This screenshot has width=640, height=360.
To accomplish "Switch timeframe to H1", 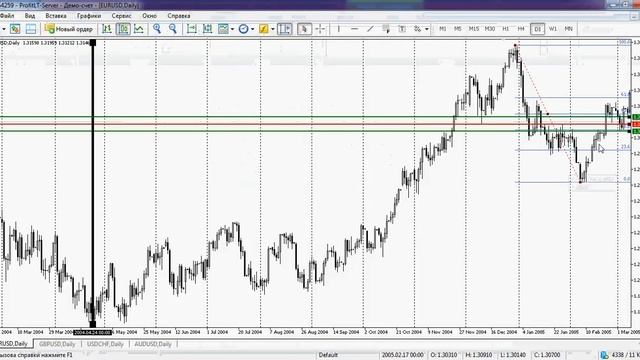I will point(505,29).
